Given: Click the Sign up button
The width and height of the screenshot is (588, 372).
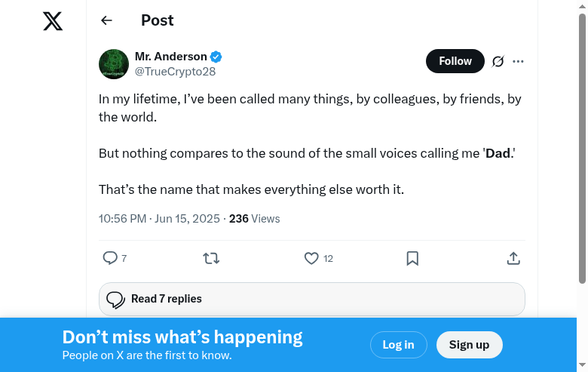Looking at the screenshot, I should 469,345.
